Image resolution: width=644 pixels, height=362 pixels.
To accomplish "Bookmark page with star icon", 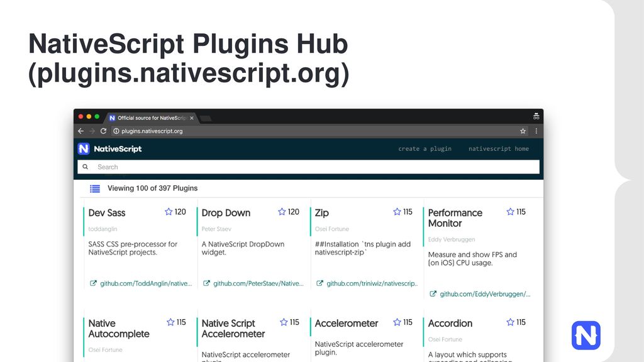I will [x=523, y=131].
